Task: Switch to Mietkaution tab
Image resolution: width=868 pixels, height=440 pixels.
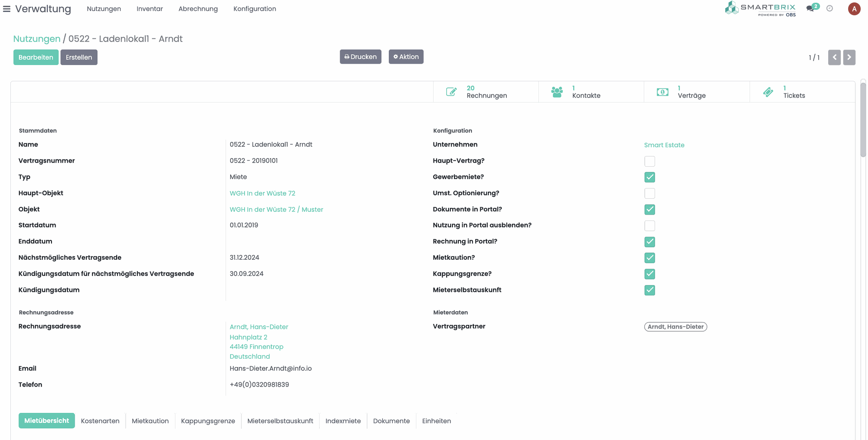Action: click(150, 421)
